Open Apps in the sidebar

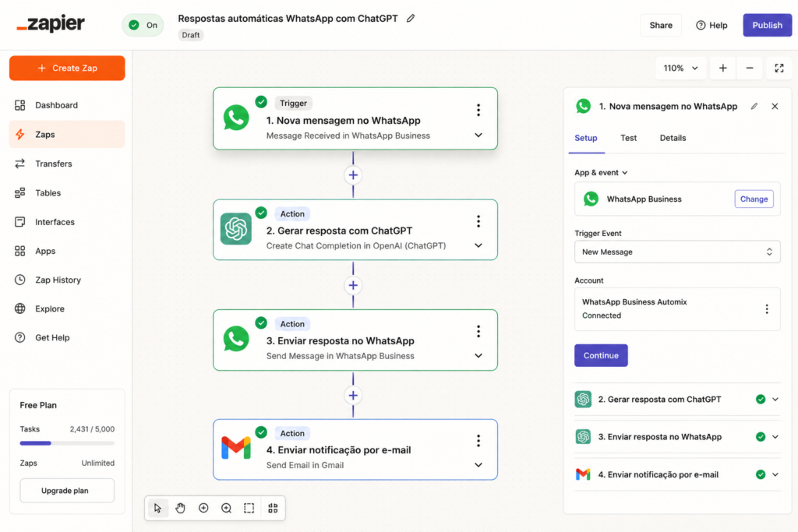tap(67, 251)
